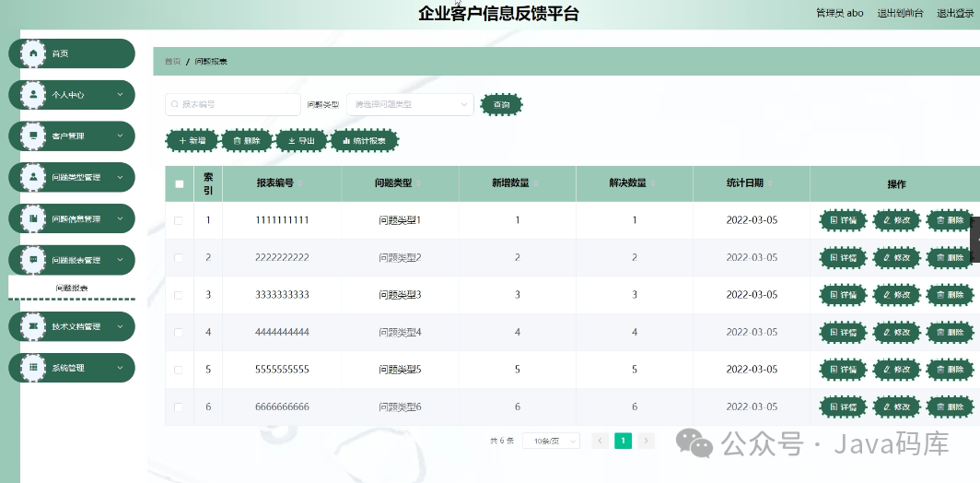980x483 pixels.
Task: Click the 技术文档管理 sidebar icon
Action: pyautogui.click(x=33, y=326)
